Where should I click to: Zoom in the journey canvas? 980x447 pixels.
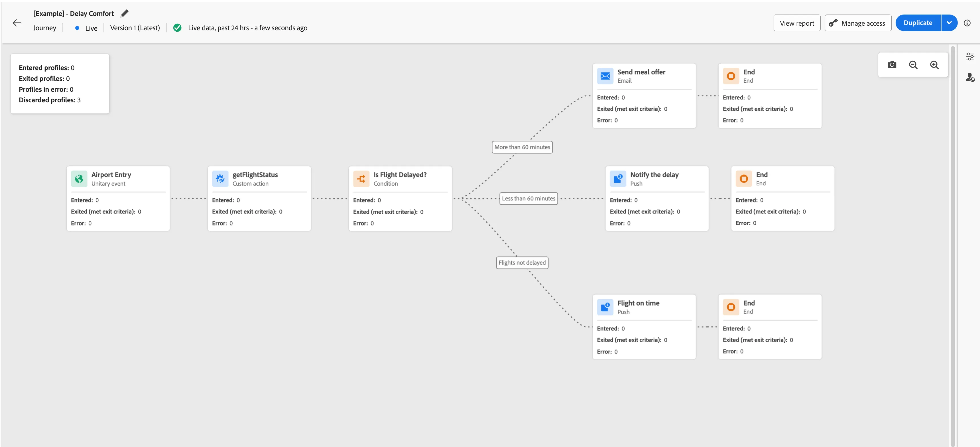click(934, 65)
